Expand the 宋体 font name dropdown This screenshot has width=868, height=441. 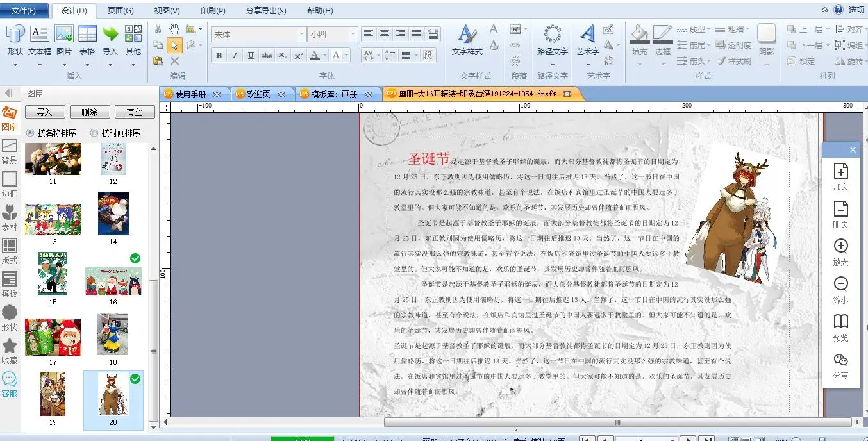point(301,34)
